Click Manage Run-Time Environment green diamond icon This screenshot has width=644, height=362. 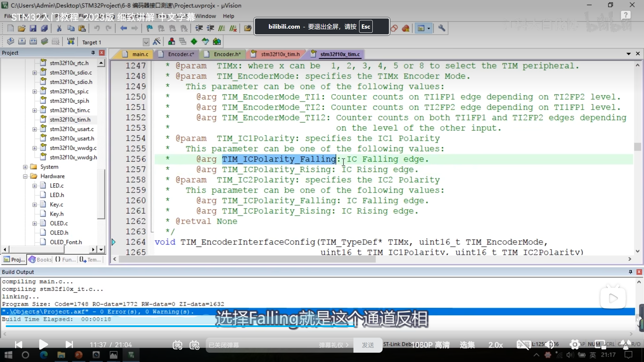pyautogui.click(x=194, y=41)
